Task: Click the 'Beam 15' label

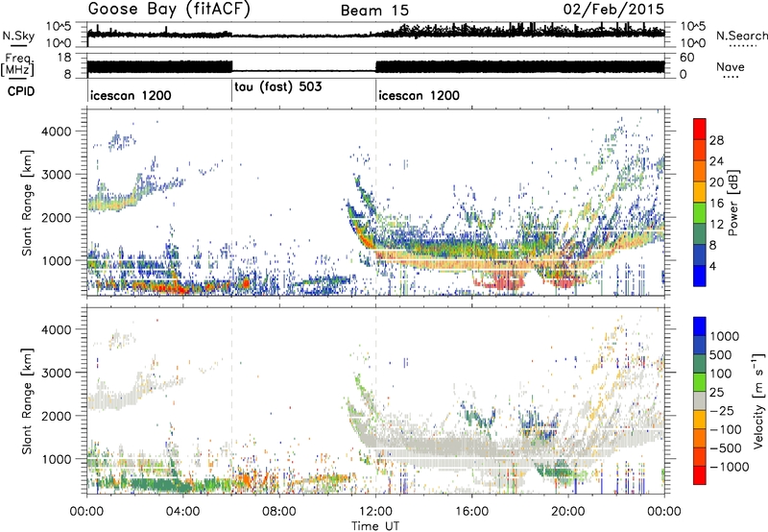Action: point(374,11)
